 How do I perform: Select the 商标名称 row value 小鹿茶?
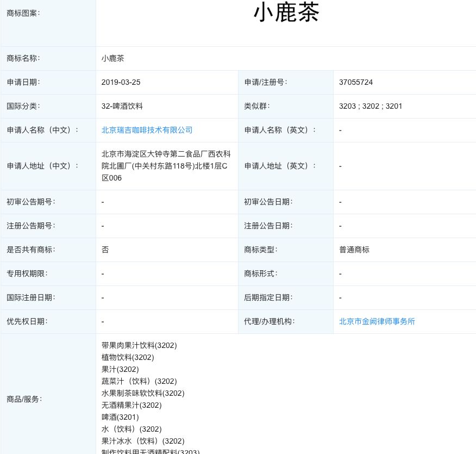[x=112, y=58]
